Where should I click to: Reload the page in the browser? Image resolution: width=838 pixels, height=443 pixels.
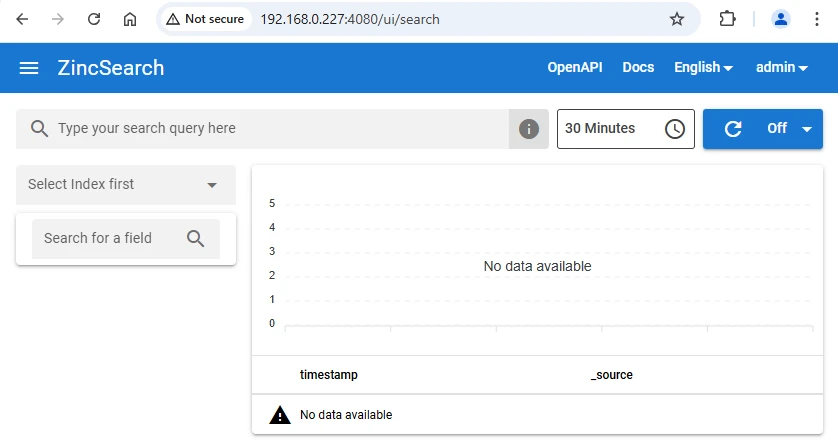pos(94,19)
